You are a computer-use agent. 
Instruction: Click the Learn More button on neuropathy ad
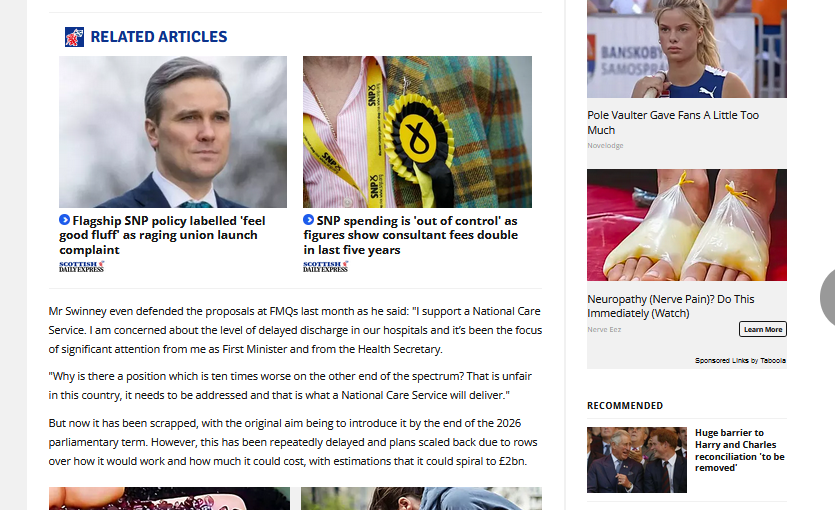[x=763, y=329]
